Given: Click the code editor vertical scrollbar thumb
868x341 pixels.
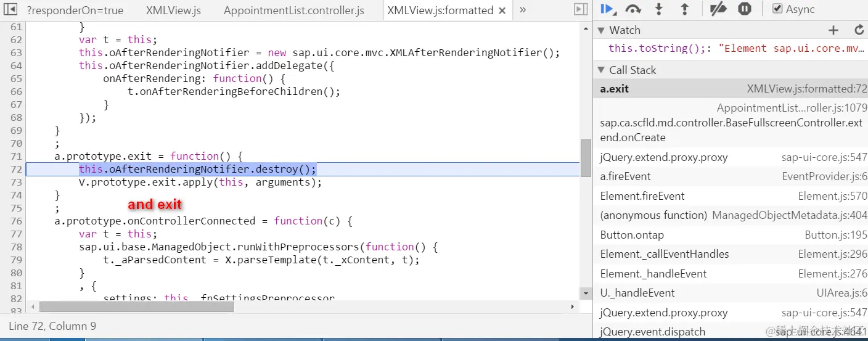Looking at the screenshot, I should (x=586, y=158).
